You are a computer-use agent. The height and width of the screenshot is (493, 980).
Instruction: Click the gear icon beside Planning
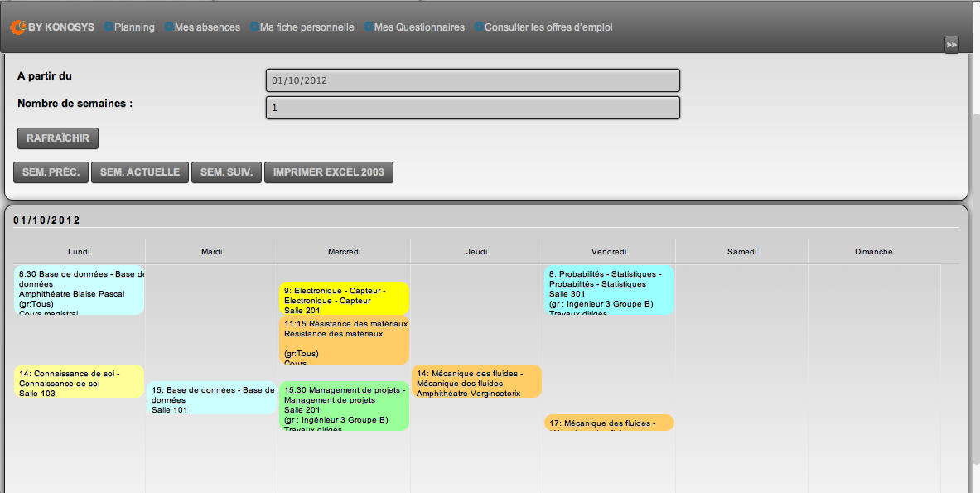click(109, 27)
